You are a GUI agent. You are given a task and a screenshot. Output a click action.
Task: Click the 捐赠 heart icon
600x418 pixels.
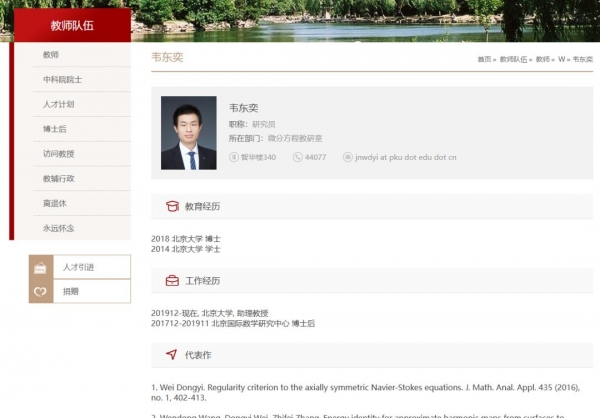pos(41,292)
